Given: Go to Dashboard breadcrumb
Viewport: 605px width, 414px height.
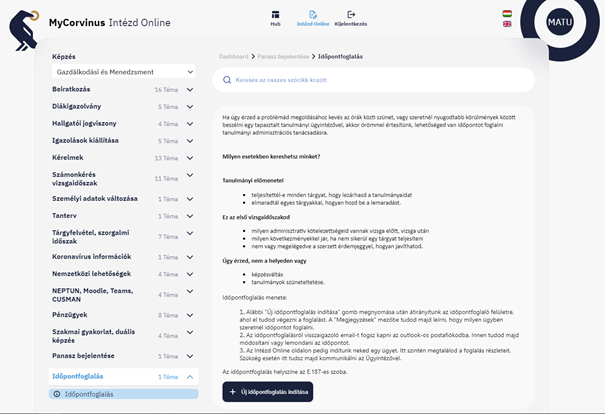Looking at the screenshot, I should click(233, 56).
